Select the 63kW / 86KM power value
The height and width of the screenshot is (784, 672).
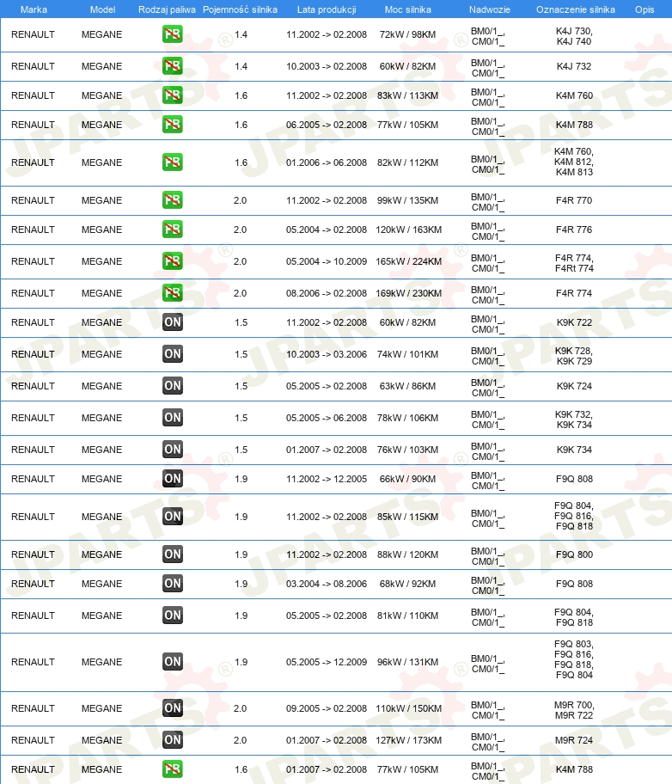tap(407, 386)
